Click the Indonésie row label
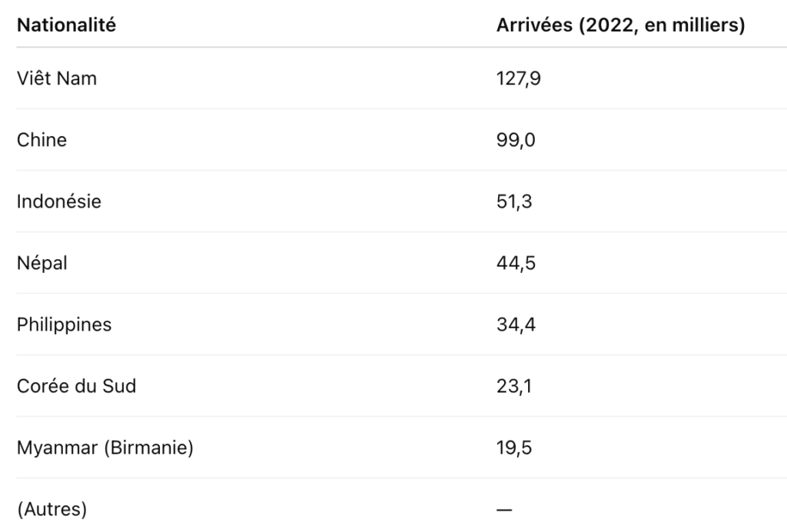 (59, 201)
